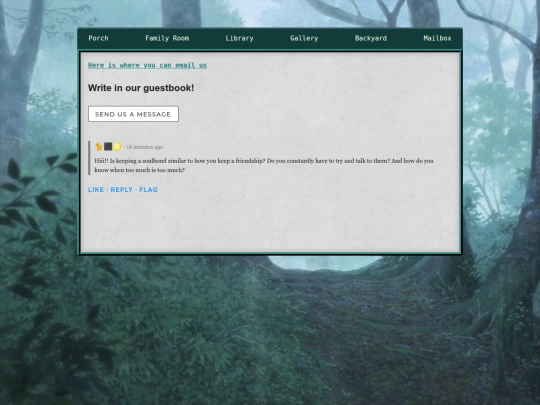Like the guestbook comment
Viewport: 540px width, 405px height.
(x=96, y=190)
